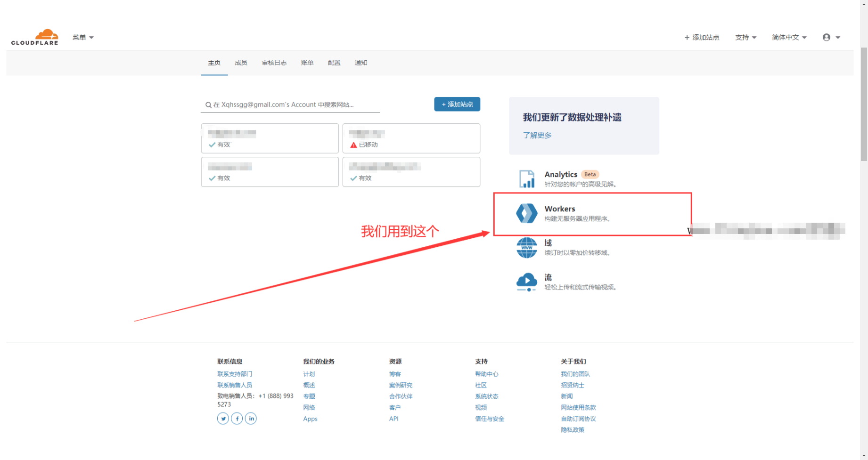
Task: Open 计划 footer link
Action: [x=309, y=374]
